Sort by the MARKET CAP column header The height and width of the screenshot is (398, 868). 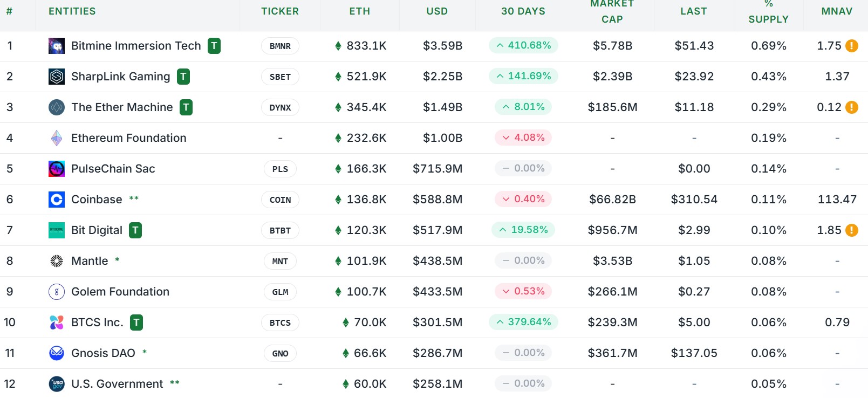pyautogui.click(x=612, y=11)
